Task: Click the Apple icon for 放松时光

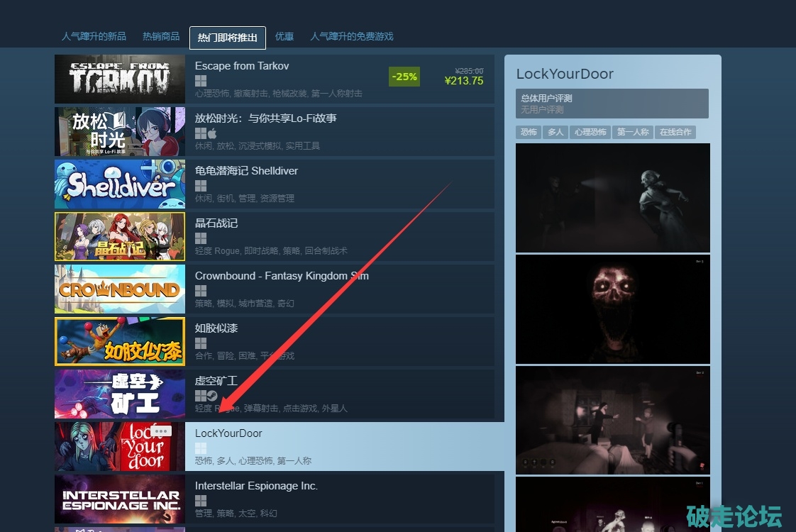Action: 212,133
